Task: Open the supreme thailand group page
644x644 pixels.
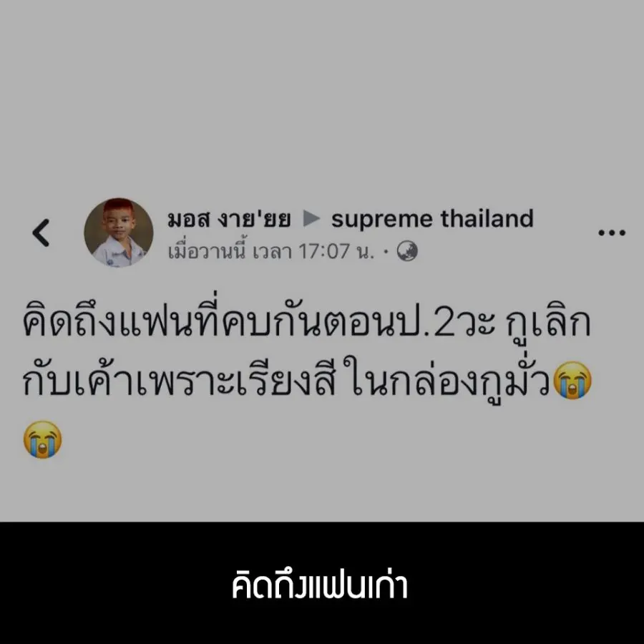Action: tap(432, 219)
